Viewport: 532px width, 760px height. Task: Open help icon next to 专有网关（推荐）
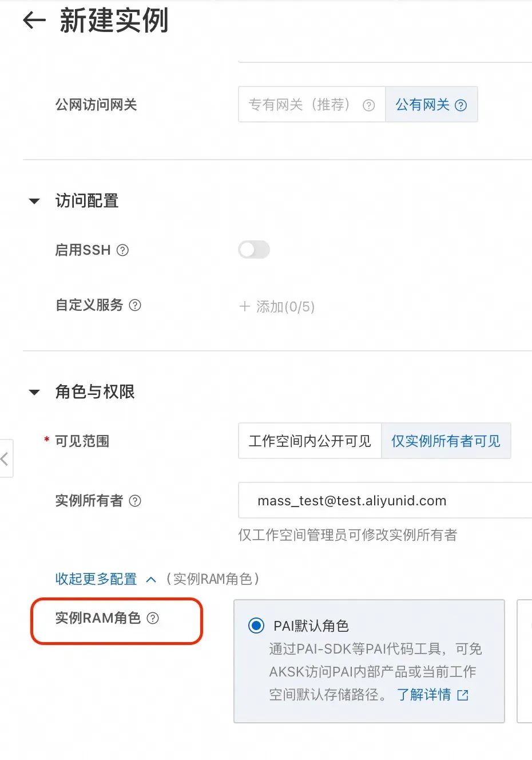click(x=369, y=105)
